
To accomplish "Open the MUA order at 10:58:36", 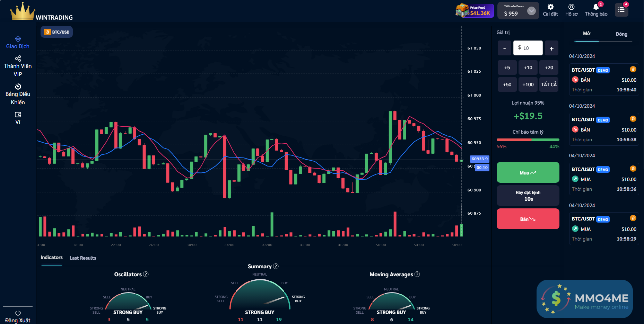I will point(604,179).
